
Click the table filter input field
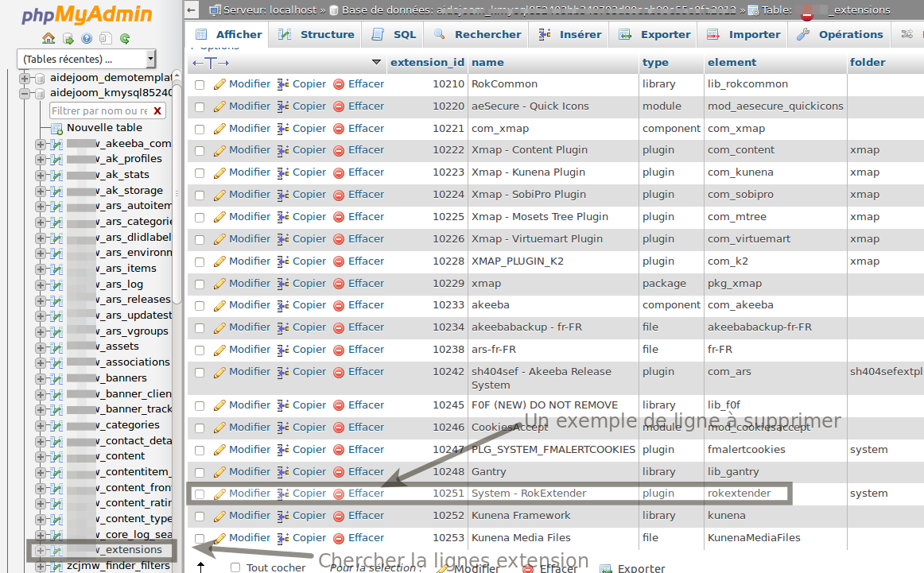click(99, 111)
